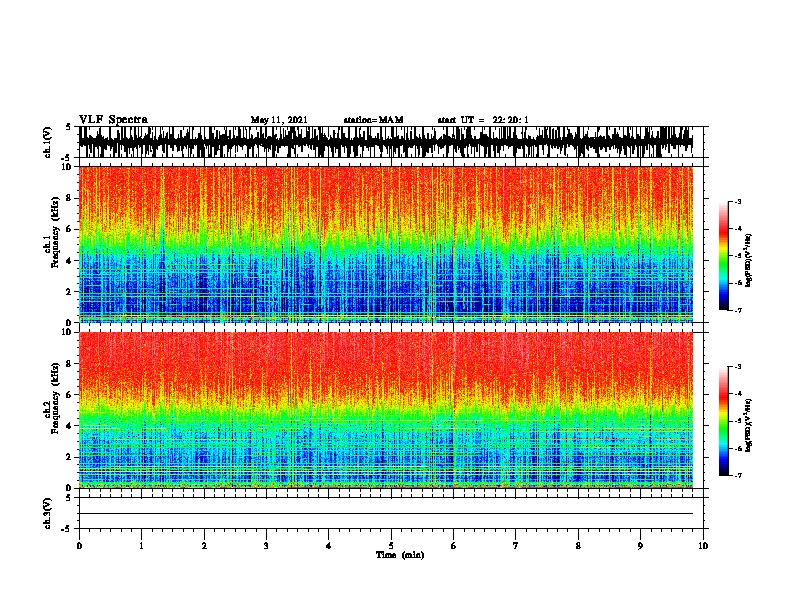Select the log(PSD) label beside ch.1 colorbar

(x=749, y=260)
